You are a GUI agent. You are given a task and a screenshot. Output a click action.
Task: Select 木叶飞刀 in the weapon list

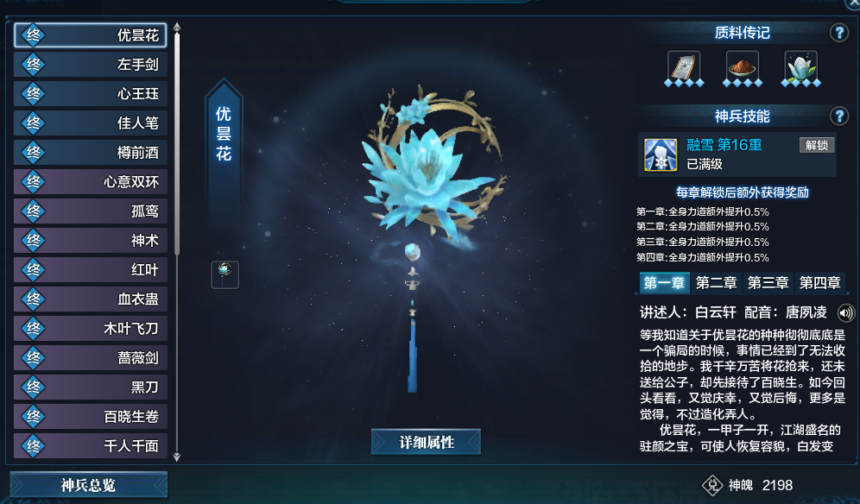pyautogui.click(x=91, y=329)
